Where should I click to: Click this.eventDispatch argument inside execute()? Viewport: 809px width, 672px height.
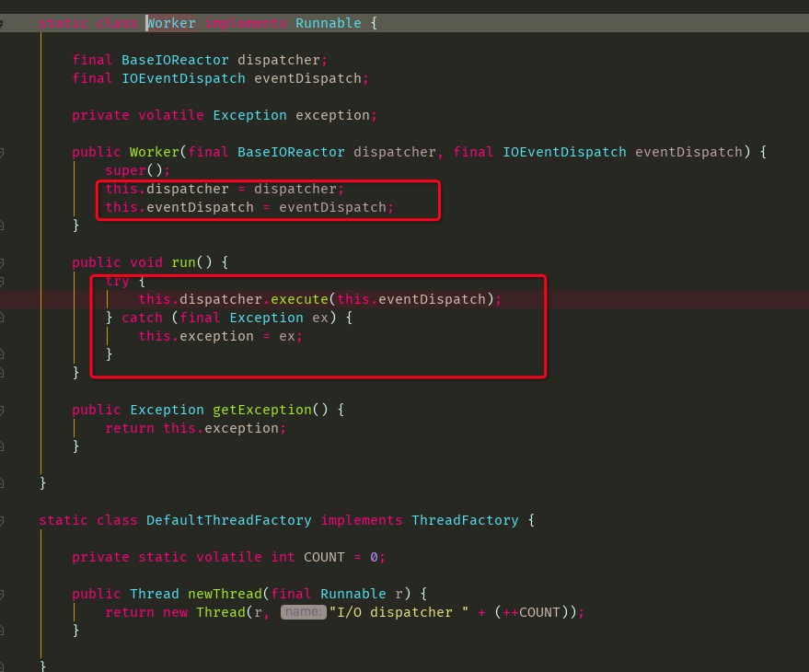tap(411, 299)
